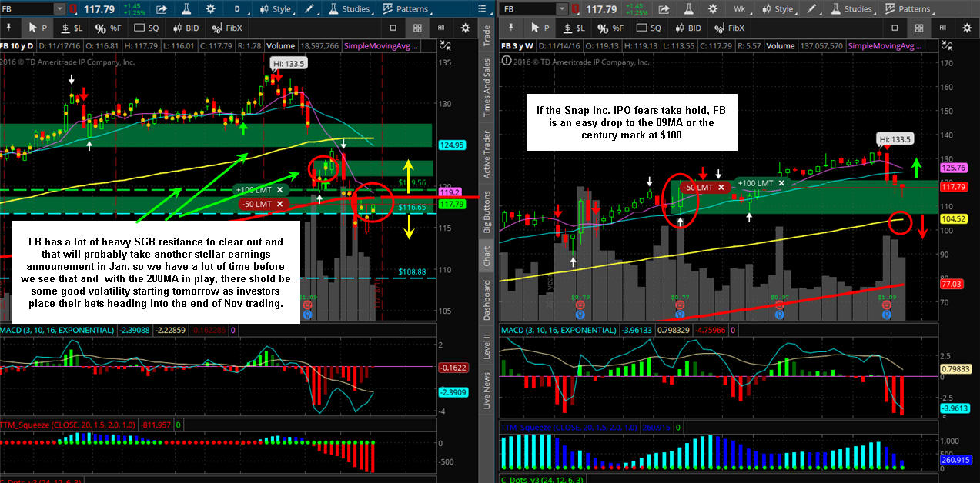Open Studies dropdown on weekly chart
The height and width of the screenshot is (483, 980).
852,9
